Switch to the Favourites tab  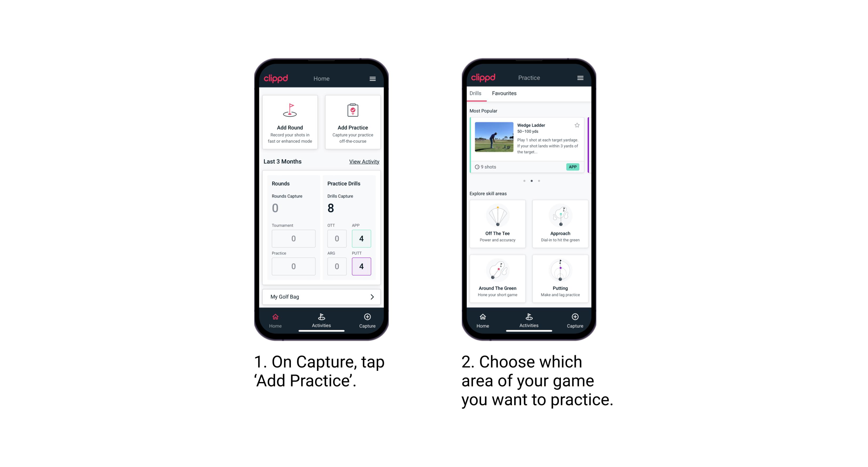[x=504, y=93]
